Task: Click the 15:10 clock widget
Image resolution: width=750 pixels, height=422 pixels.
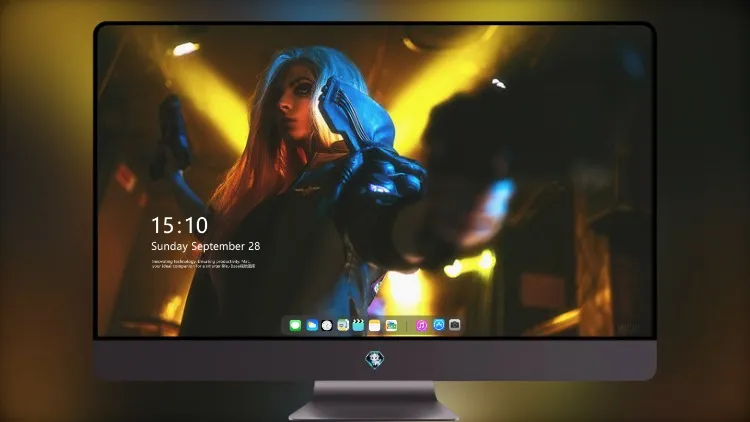Action: coord(179,225)
